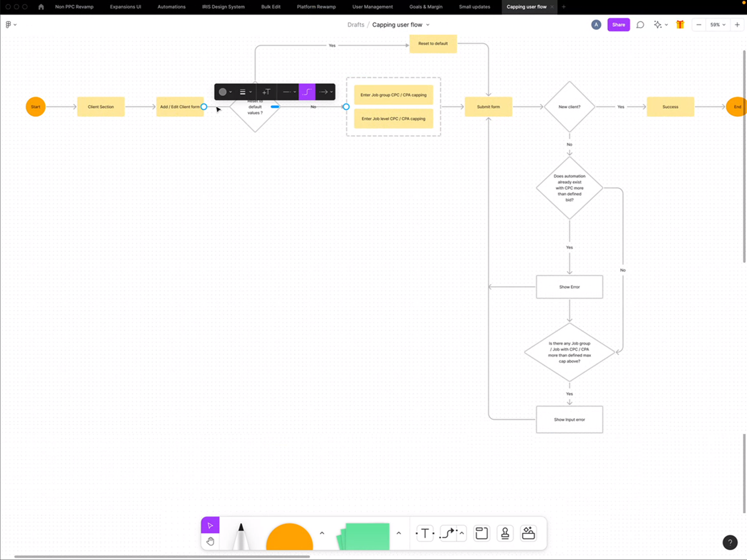Choose the section frame tool

pyautogui.click(x=481, y=533)
